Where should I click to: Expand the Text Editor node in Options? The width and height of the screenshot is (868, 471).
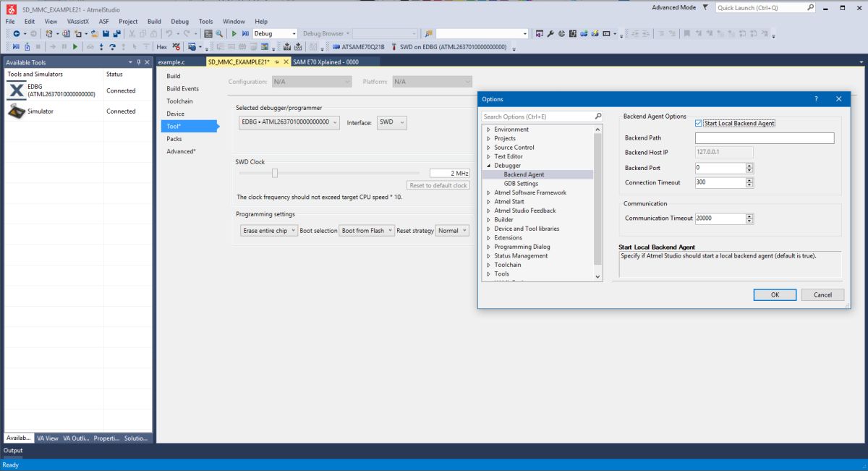(x=488, y=156)
